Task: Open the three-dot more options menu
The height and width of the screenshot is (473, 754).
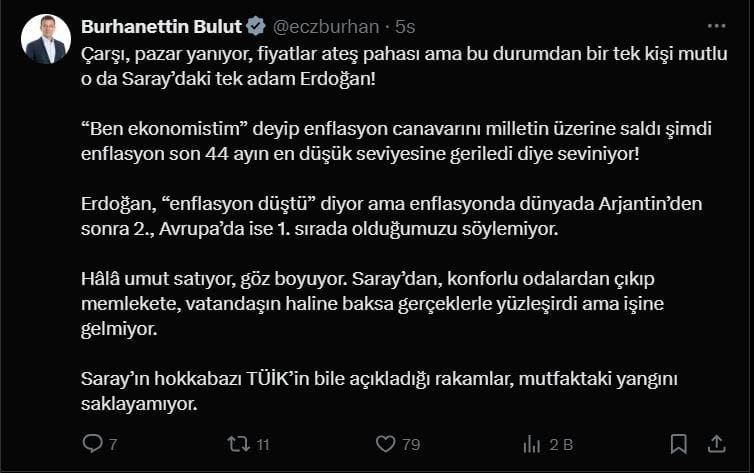Action: [716, 26]
